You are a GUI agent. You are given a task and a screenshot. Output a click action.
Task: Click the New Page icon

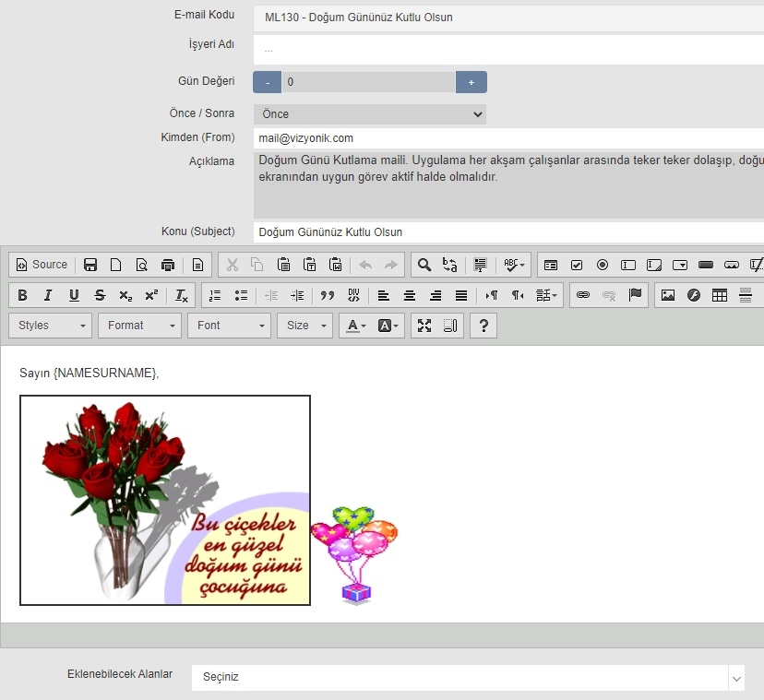(116, 265)
